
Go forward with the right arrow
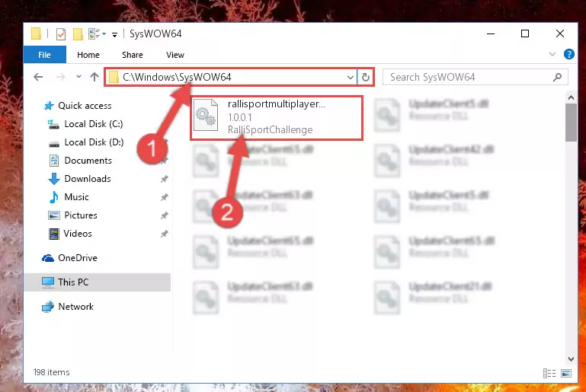tap(60, 78)
